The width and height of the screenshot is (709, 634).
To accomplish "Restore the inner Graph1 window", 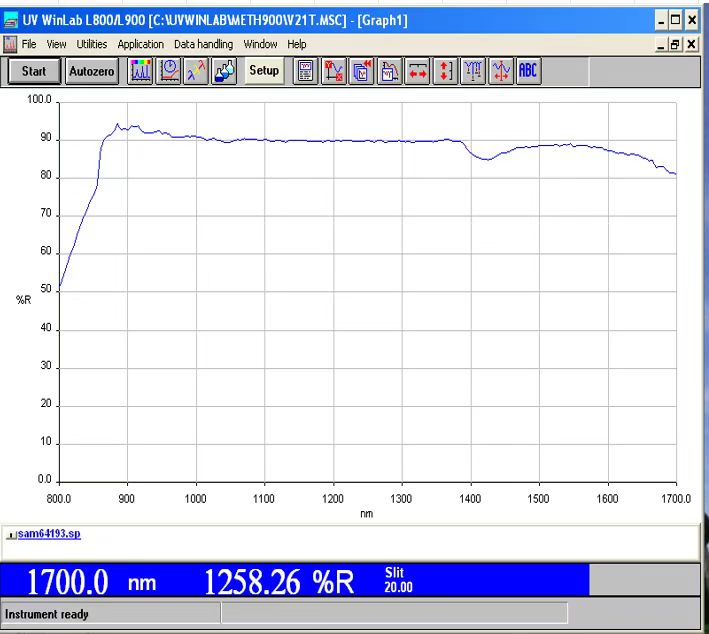I will (676, 44).
